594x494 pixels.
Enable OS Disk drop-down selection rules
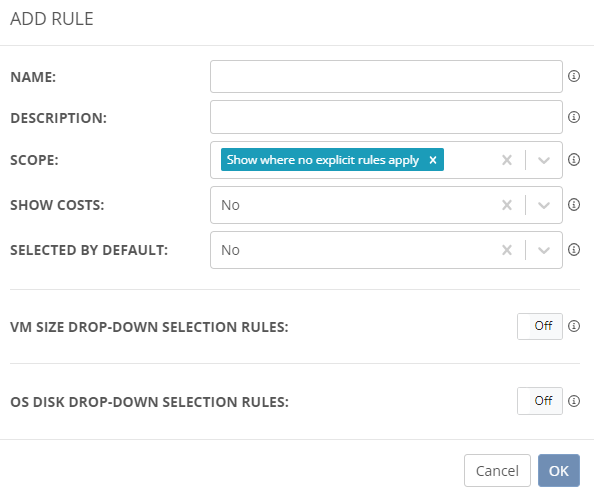[540, 401]
